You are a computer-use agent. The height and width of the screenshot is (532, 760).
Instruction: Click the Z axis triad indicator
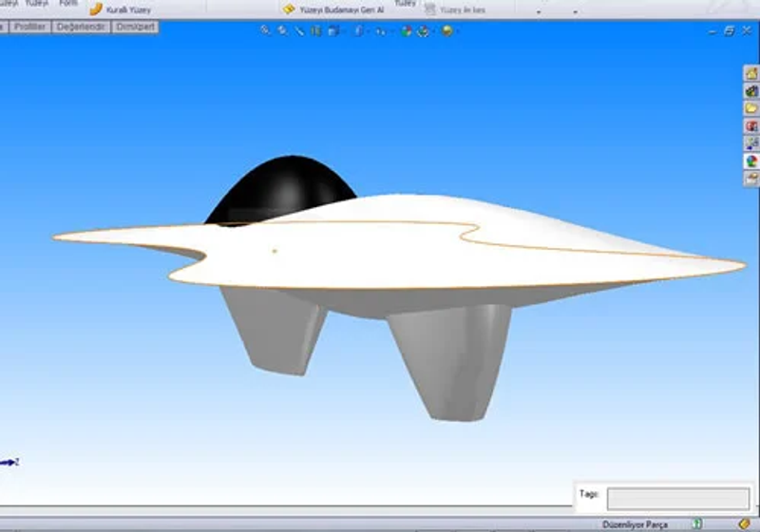[x=9, y=463]
